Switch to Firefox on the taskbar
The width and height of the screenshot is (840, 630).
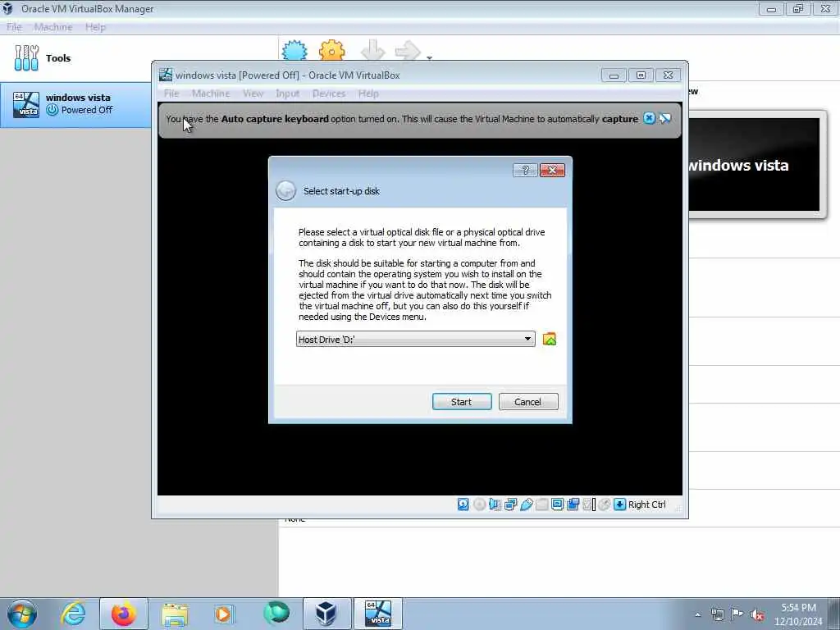[x=123, y=614]
